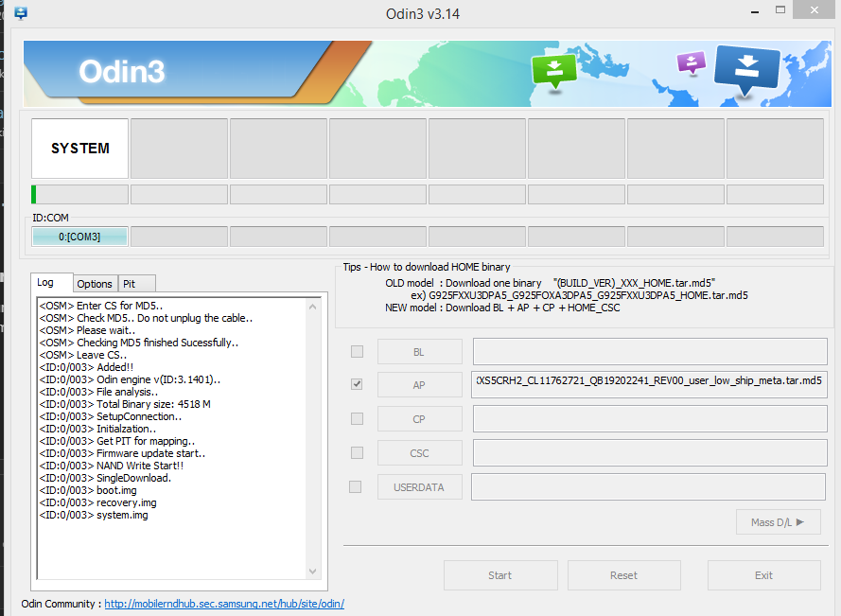Click the purple download icon in banner
The width and height of the screenshot is (841, 616).
coord(692,62)
